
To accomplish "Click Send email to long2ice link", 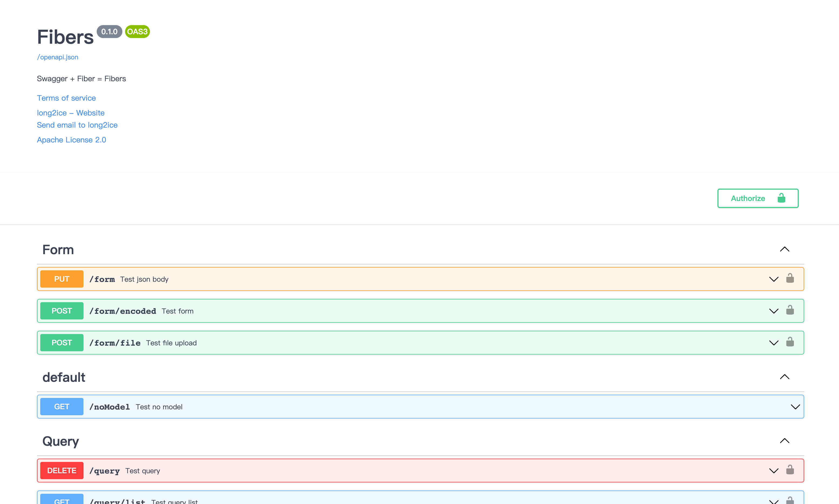I will coord(77,125).
